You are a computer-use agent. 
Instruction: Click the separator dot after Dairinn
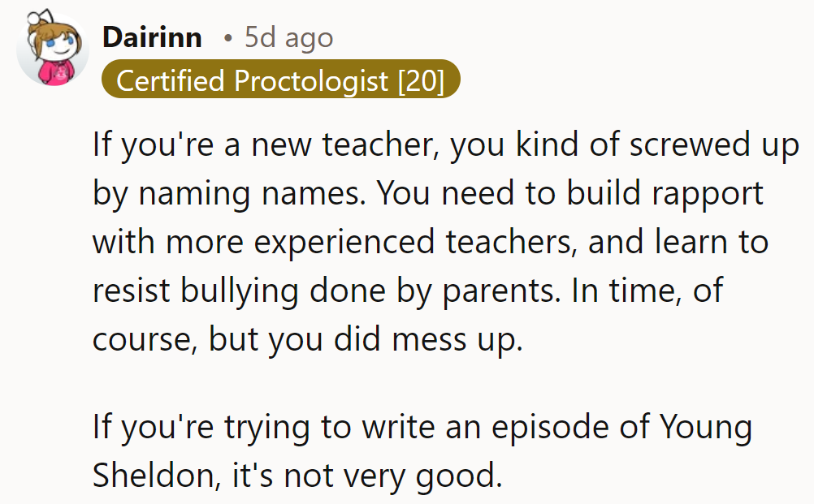227,38
